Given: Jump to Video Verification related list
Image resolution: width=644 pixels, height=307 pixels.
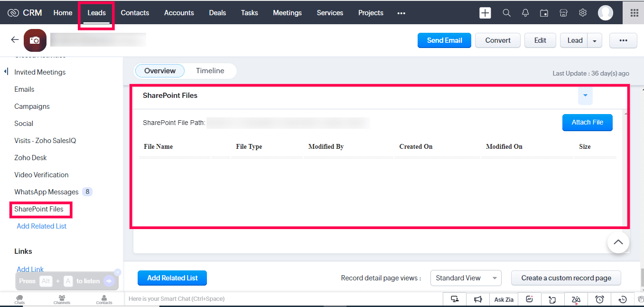Looking at the screenshot, I should click(41, 175).
